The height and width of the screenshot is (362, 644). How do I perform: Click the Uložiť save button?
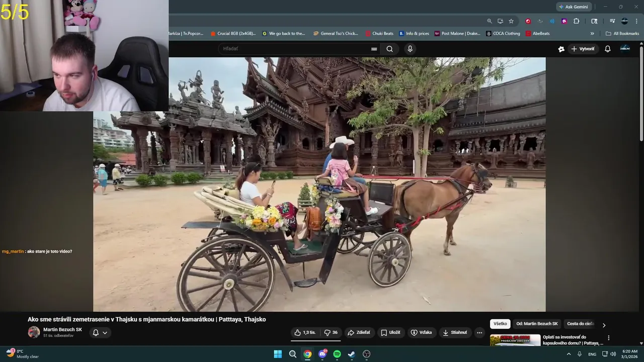(391, 332)
